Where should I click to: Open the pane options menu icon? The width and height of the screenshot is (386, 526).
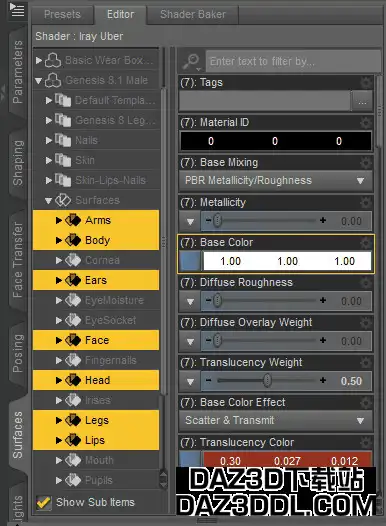pos(17,10)
